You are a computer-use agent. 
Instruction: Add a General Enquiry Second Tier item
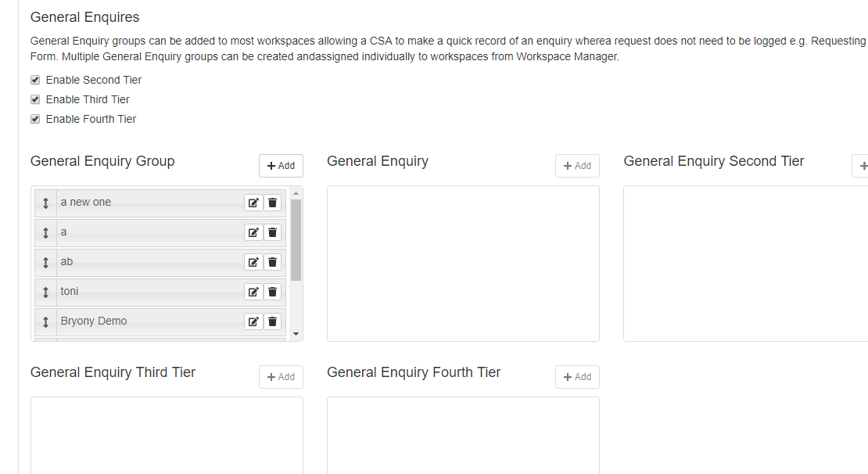pyautogui.click(x=863, y=165)
